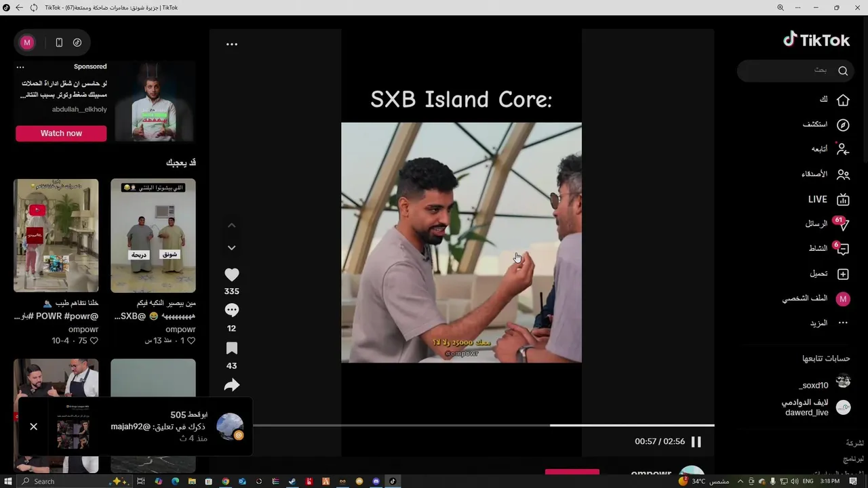
Task: Click ompowr author under YouTube-logo video
Action: [83, 329]
